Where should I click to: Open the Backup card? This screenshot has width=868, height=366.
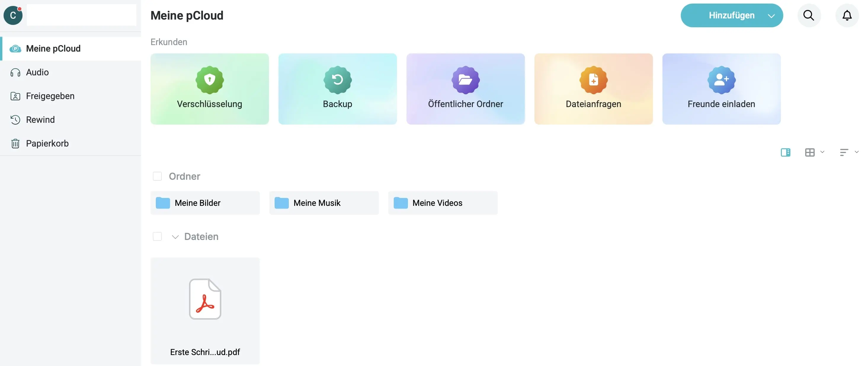337,89
